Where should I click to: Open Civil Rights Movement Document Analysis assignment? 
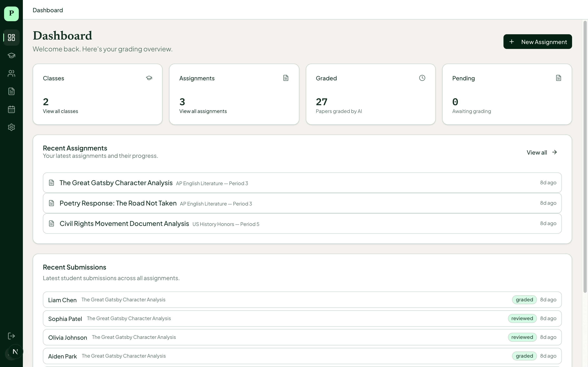124,223
